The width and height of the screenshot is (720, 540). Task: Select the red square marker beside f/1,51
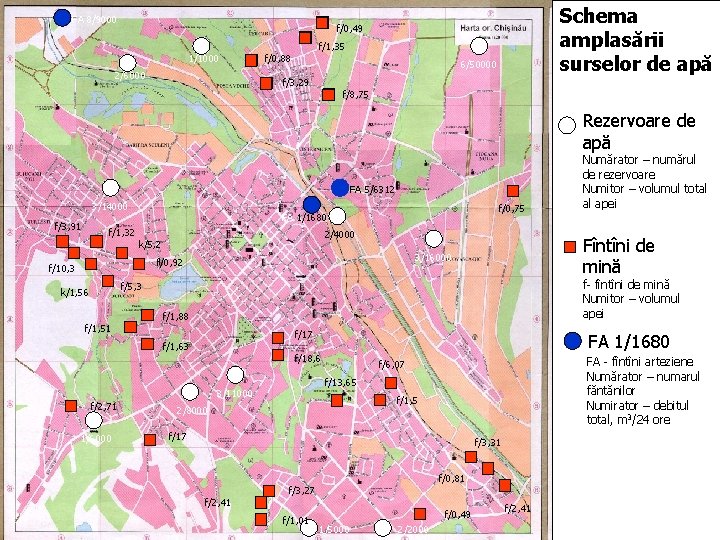130,327
